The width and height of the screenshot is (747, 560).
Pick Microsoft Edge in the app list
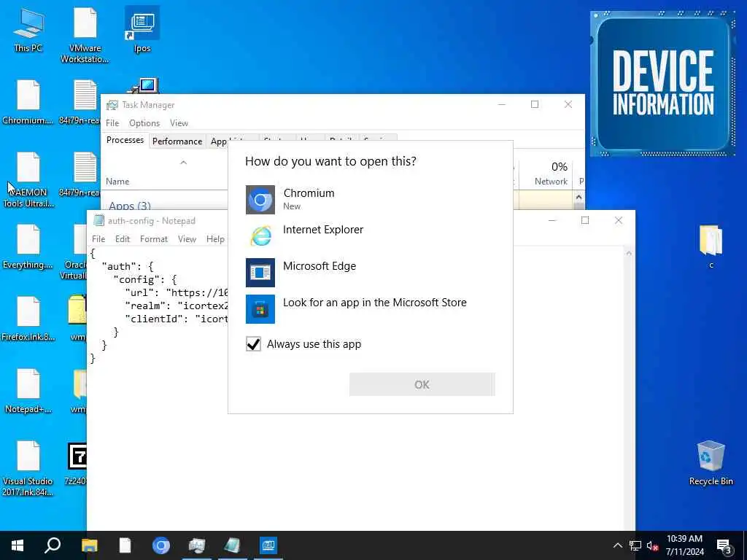click(370, 273)
